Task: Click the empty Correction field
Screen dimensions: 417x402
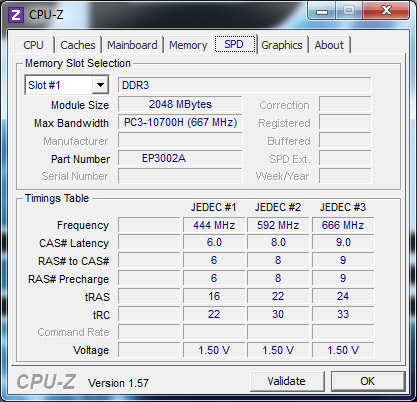Action: click(x=345, y=104)
